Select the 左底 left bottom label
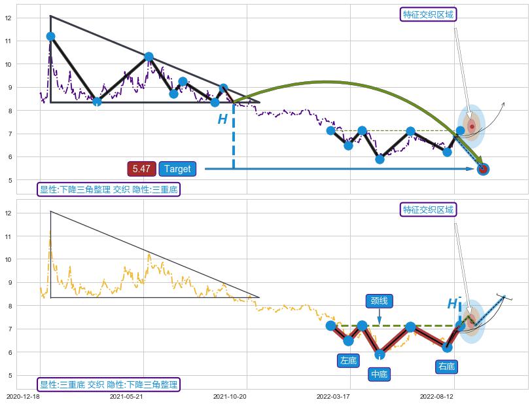 click(348, 360)
